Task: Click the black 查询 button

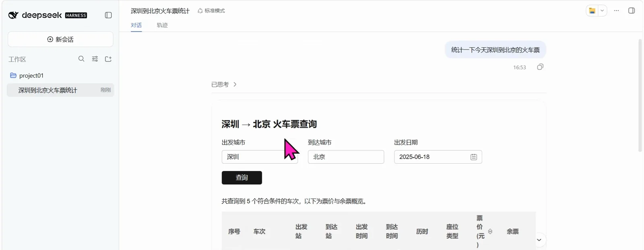Action: (242, 177)
